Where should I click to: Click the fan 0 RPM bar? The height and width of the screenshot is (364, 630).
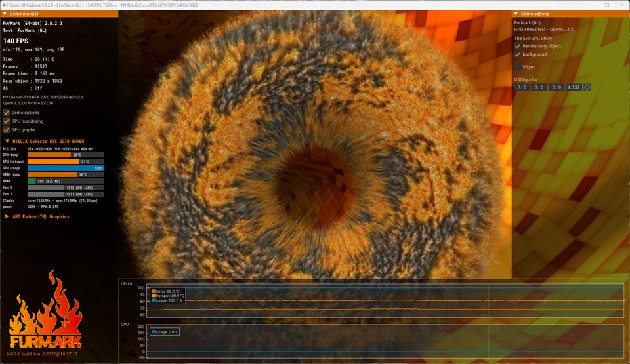[x=66, y=188]
